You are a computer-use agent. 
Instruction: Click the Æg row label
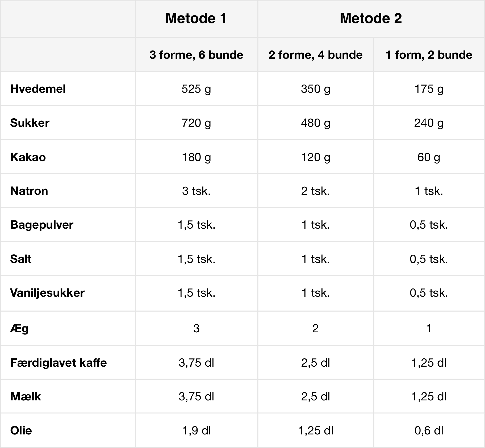[19, 329]
